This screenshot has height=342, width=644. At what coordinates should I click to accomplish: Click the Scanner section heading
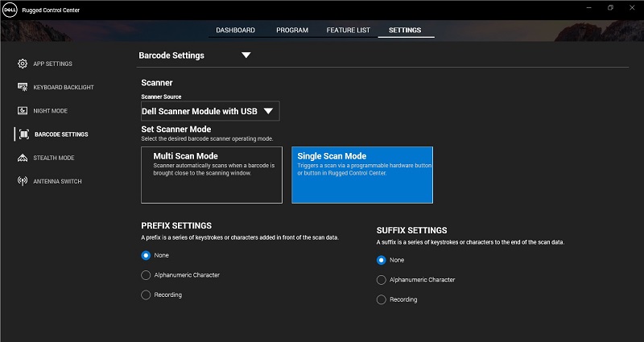click(157, 83)
